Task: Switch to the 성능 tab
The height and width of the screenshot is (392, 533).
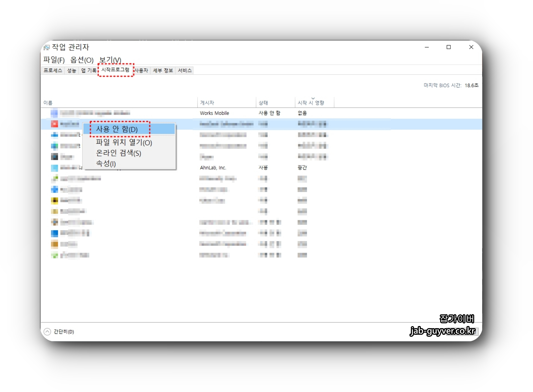Action: pyautogui.click(x=72, y=70)
